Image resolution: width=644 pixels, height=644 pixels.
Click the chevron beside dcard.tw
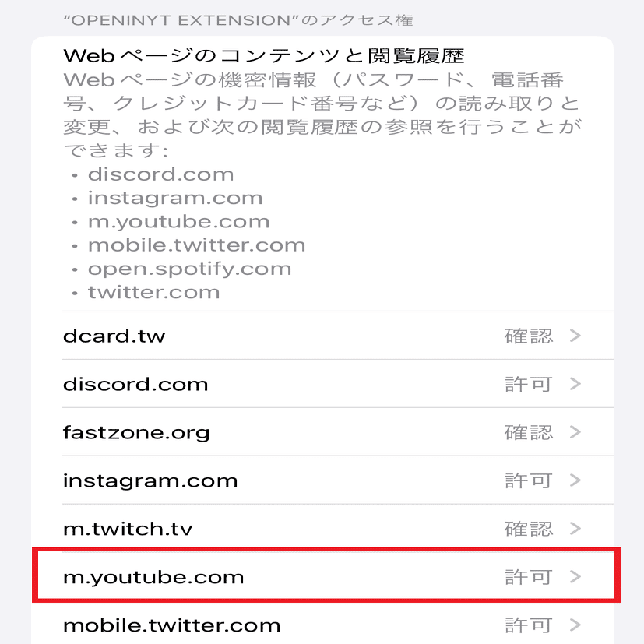[575, 336]
